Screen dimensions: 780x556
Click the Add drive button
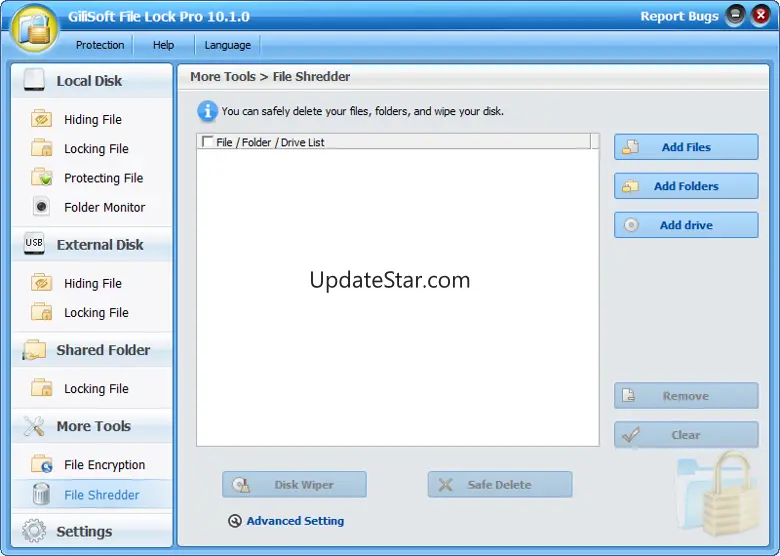tap(686, 225)
